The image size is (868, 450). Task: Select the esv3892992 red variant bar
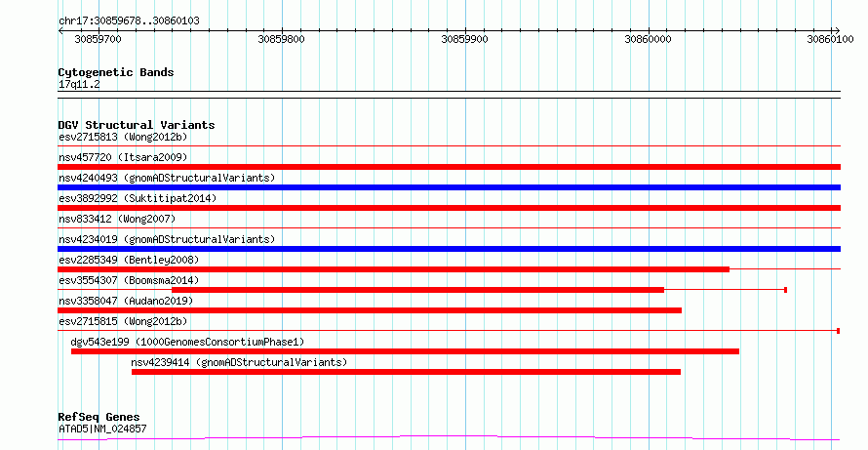coord(449,208)
